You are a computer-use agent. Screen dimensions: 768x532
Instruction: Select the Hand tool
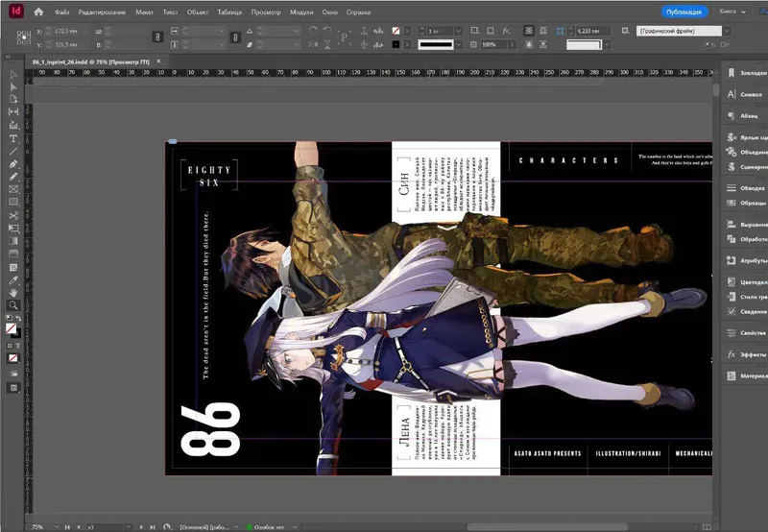pos(13,292)
